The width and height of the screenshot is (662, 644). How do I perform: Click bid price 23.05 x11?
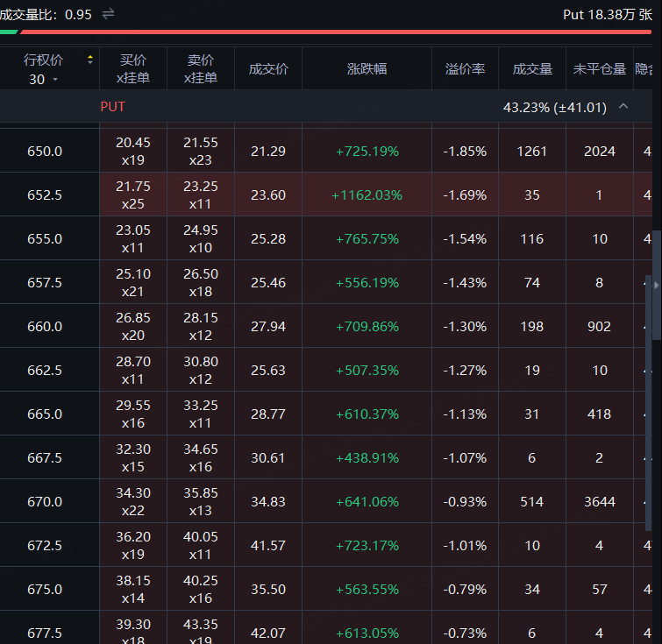click(x=133, y=239)
